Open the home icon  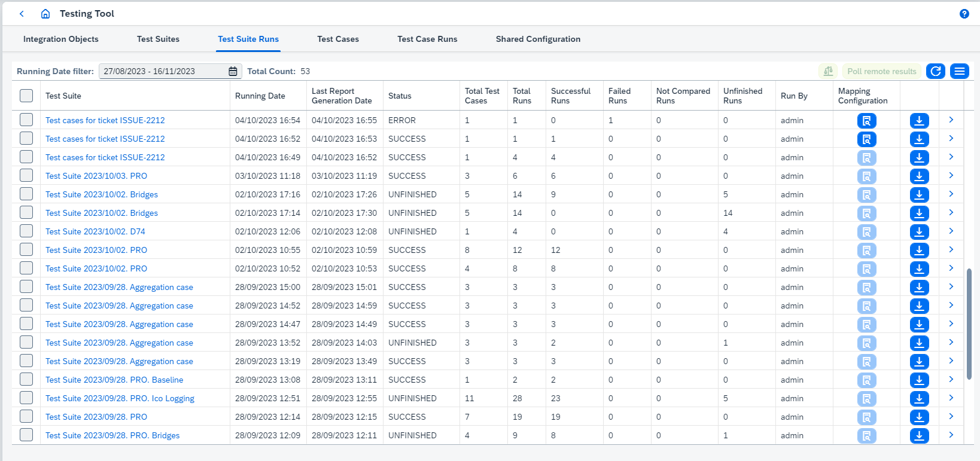pos(45,14)
